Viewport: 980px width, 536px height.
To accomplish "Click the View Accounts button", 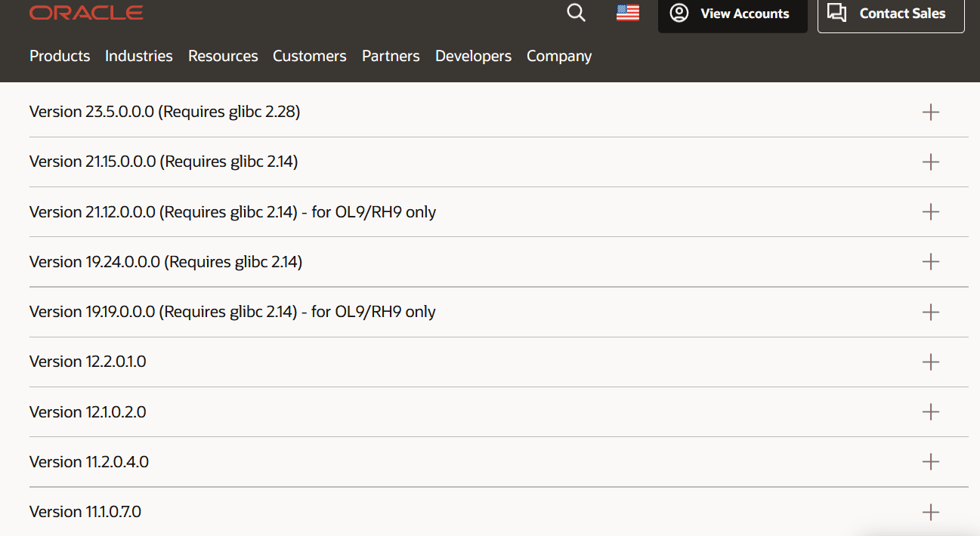I will (x=733, y=14).
